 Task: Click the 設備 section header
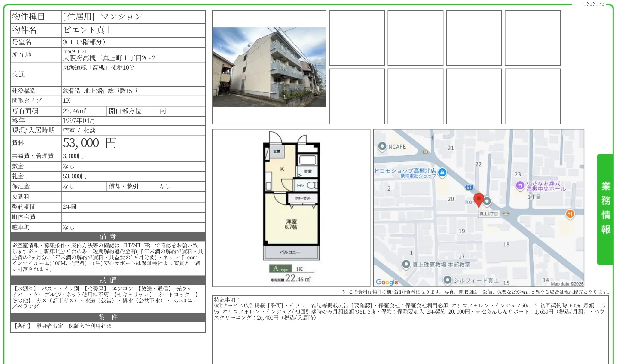[108, 280]
